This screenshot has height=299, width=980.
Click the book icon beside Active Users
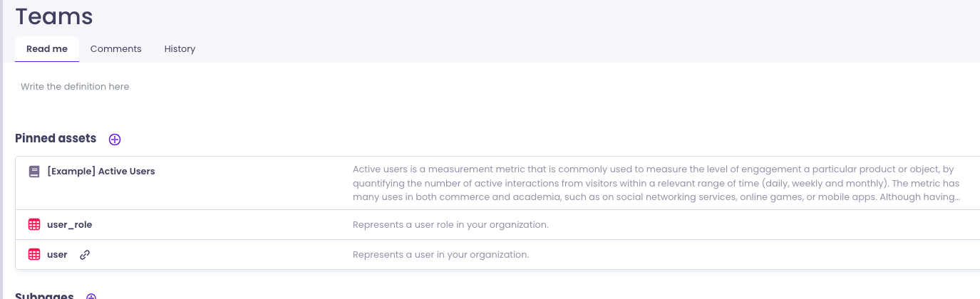point(34,172)
